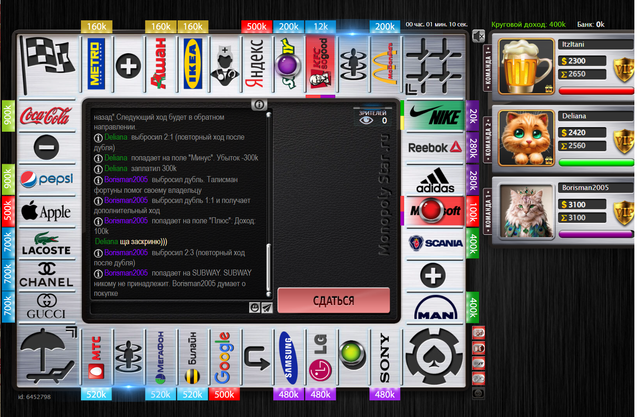Click the red token on Microsoft
Viewport: 640px width, 417px height.
coord(432,211)
